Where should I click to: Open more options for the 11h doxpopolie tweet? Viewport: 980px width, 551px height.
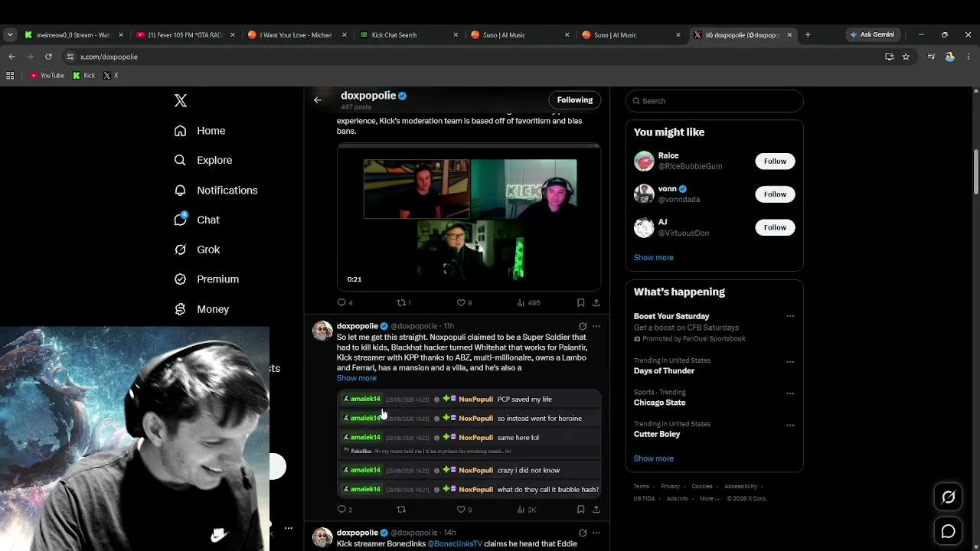coord(596,326)
